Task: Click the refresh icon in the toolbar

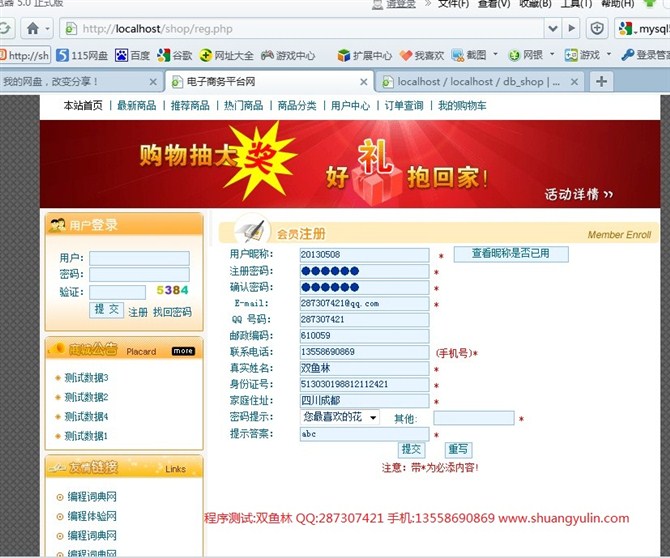Action: tap(5, 29)
